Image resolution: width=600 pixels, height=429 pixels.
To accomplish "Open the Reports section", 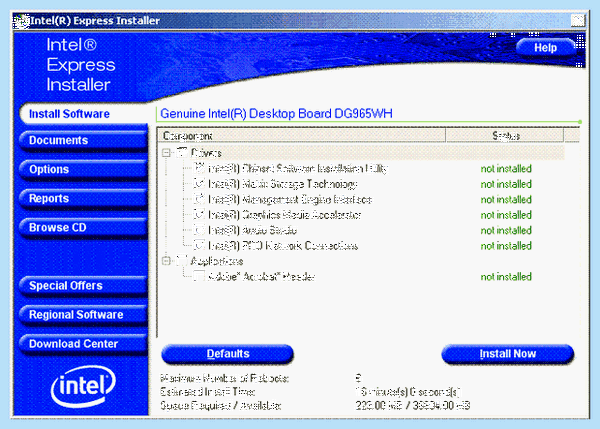I will 83,199.
